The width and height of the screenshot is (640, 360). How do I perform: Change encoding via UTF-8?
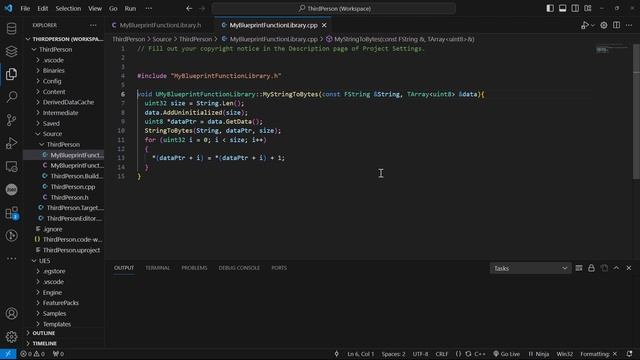click(420, 354)
